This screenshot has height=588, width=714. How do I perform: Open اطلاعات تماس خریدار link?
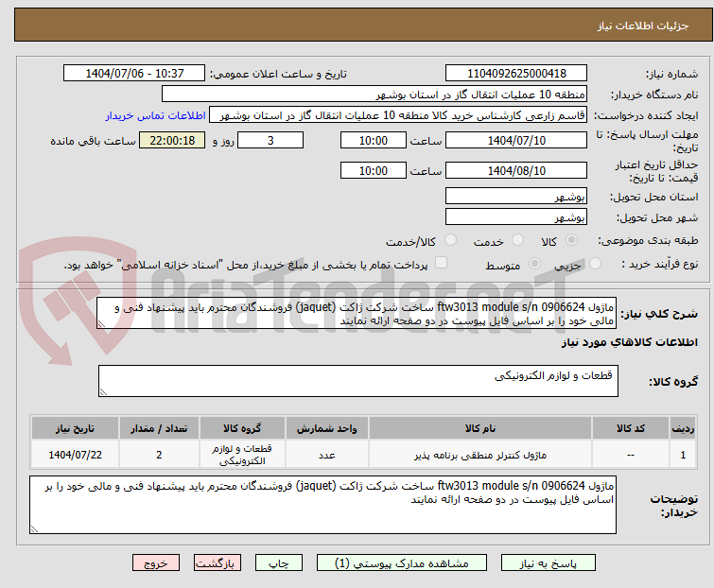[x=156, y=115]
